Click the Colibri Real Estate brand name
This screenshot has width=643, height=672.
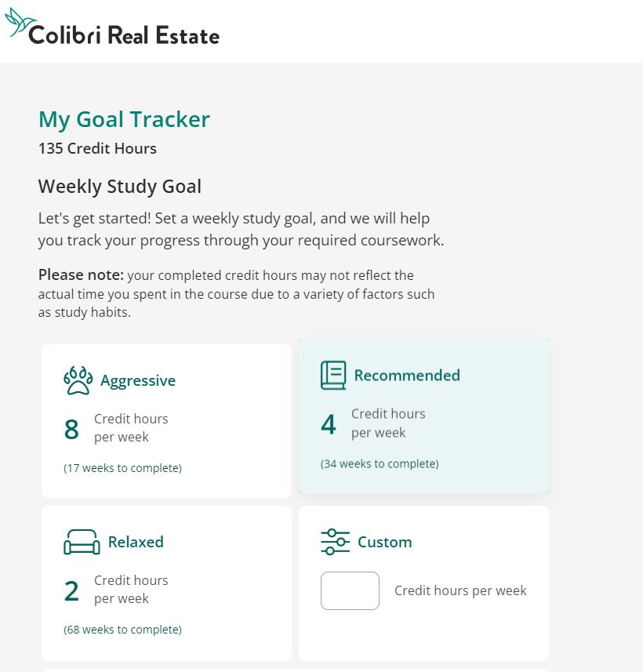pos(122,35)
